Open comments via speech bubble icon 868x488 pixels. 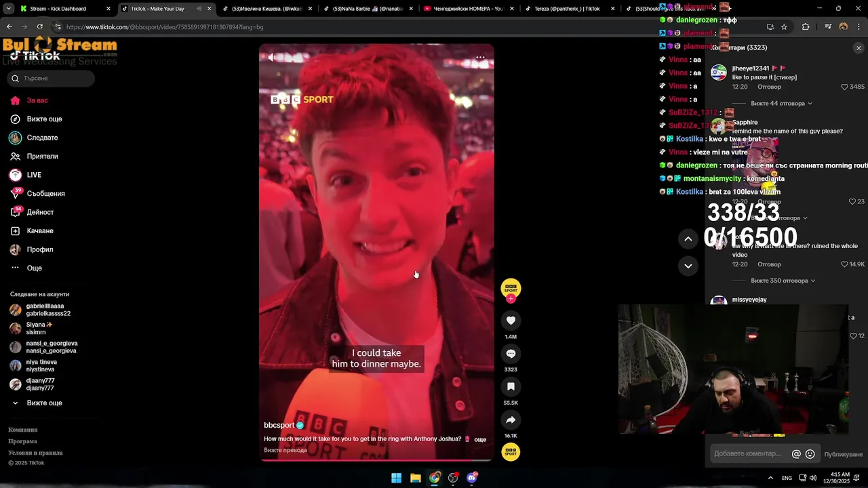tap(511, 354)
